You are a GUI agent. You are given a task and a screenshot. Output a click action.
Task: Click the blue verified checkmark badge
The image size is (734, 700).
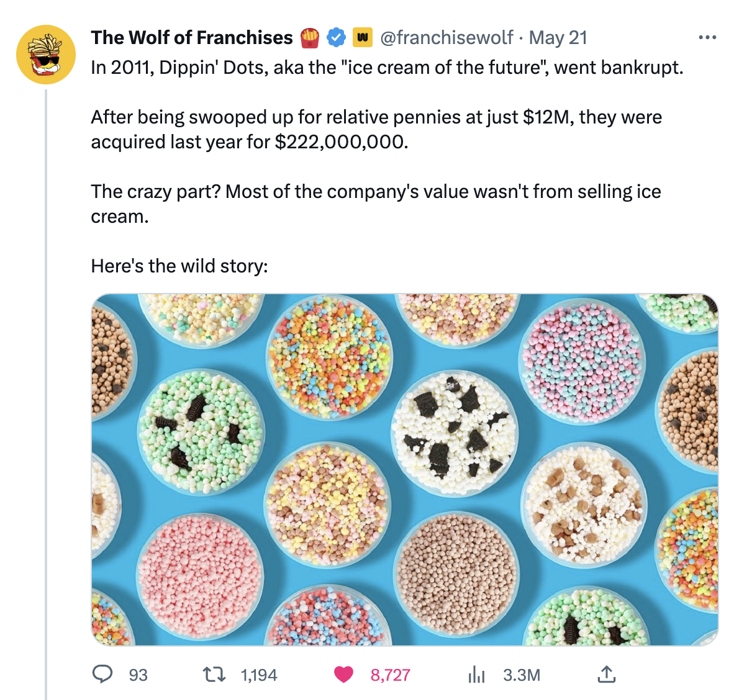click(x=336, y=37)
